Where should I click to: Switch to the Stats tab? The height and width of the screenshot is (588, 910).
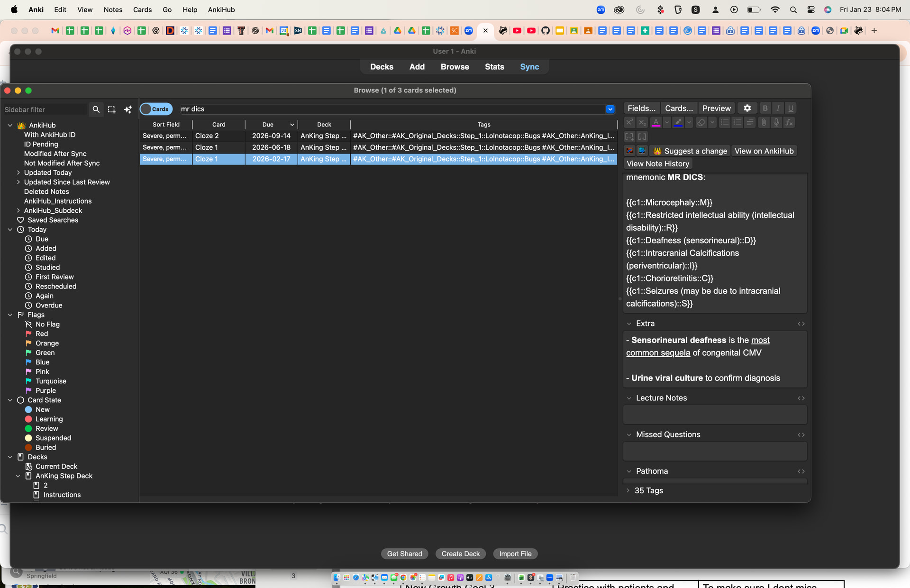494,67
